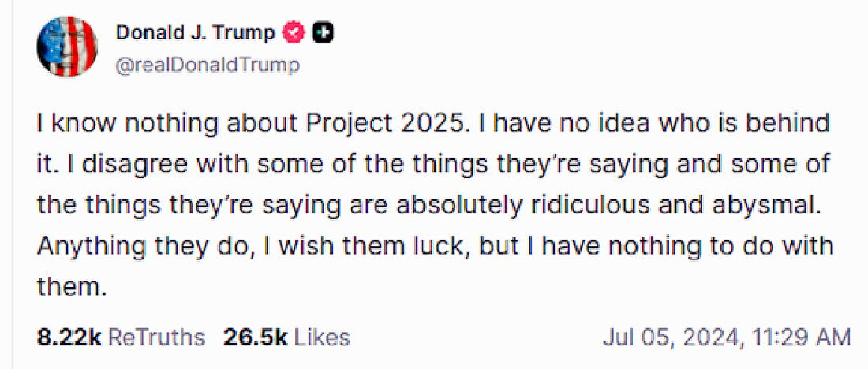868x369 pixels.
Task: Click the 8.22k number before ReTruths
Action: click(x=69, y=337)
